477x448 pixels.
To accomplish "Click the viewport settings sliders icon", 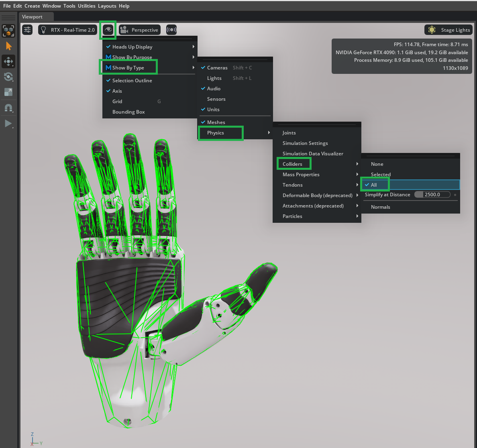I will coord(27,30).
